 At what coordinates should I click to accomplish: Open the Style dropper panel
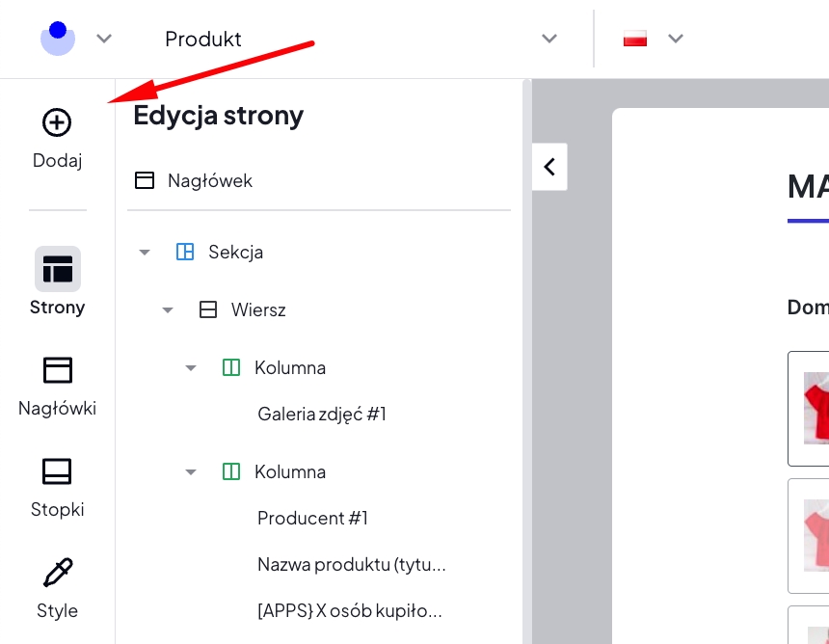click(58, 574)
